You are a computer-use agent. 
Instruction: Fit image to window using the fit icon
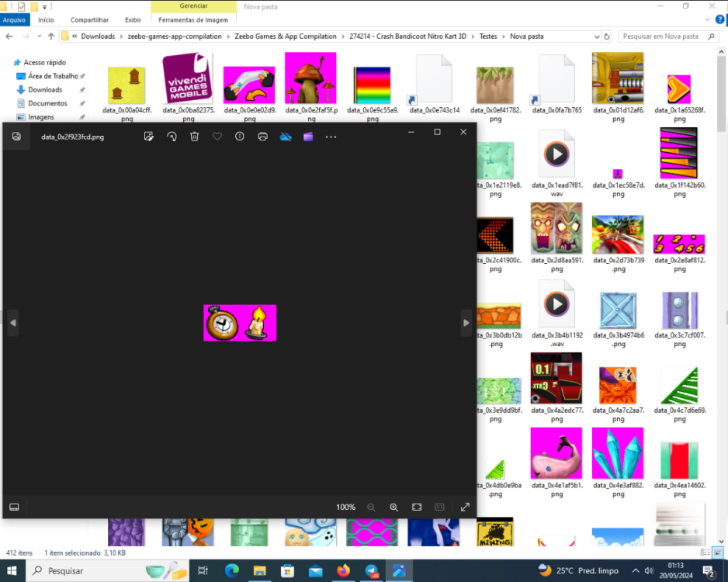coord(417,507)
